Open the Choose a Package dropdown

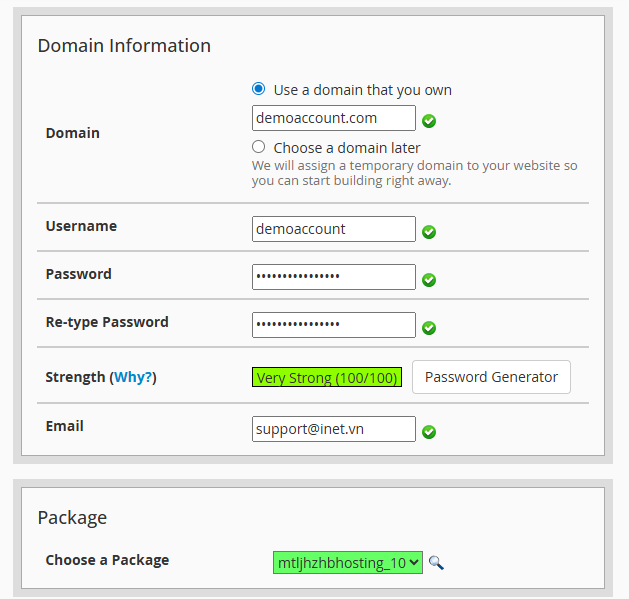click(347, 562)
